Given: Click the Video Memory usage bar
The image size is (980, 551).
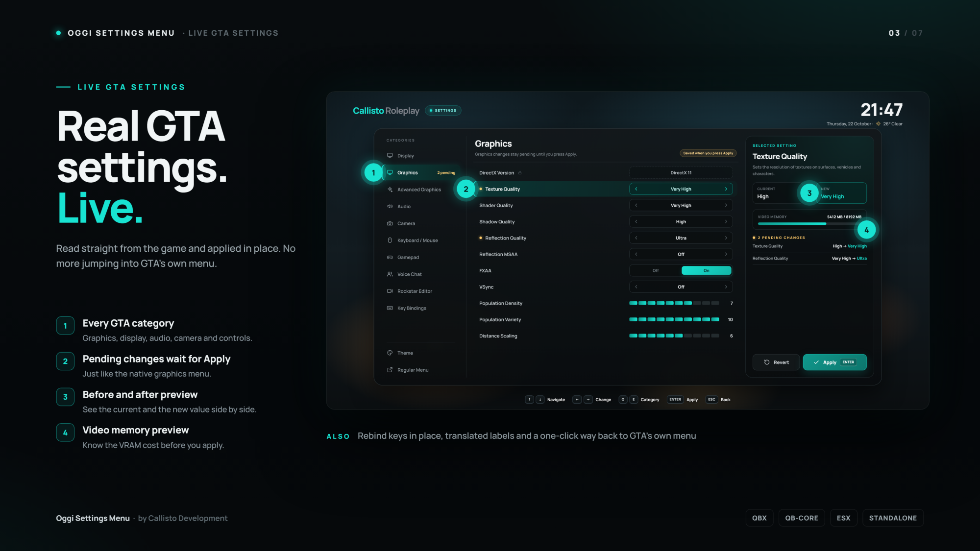Looking at the screenshot, I should 809,224.
